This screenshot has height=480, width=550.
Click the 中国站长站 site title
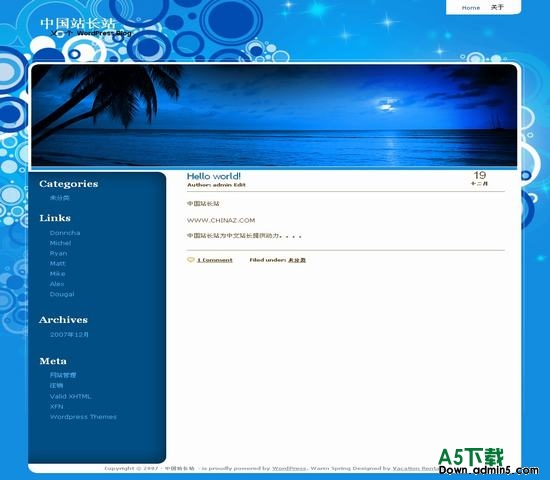coord(78,24)
